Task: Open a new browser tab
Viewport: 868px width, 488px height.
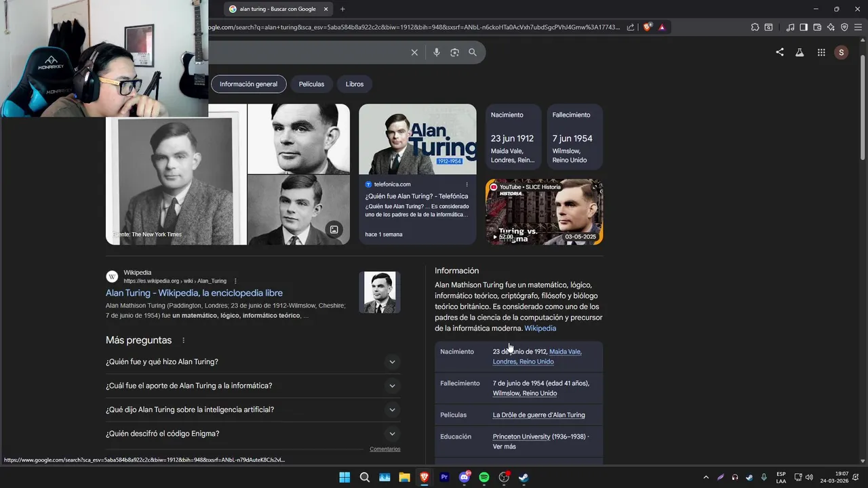Action: point(342,9)
